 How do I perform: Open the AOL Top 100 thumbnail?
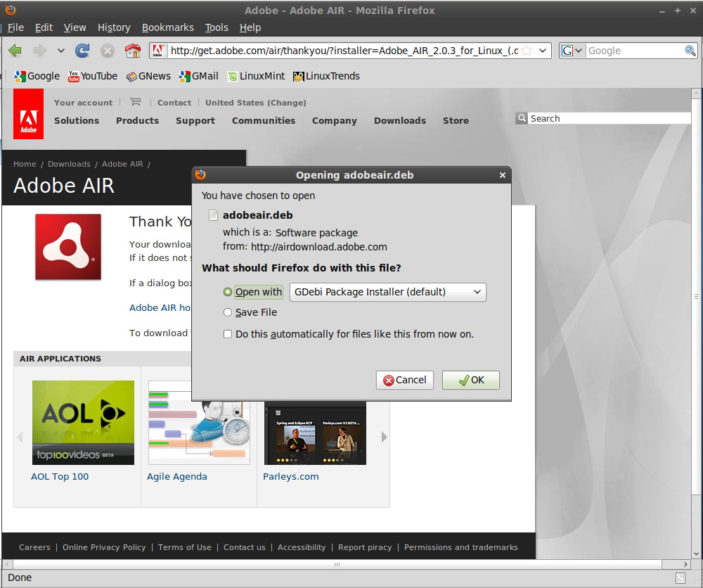tap(83, 423)
